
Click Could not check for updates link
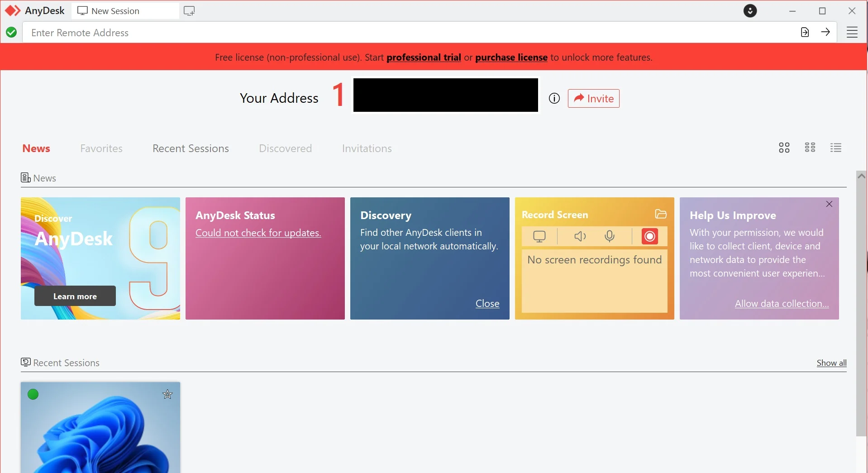coord(258,233)
